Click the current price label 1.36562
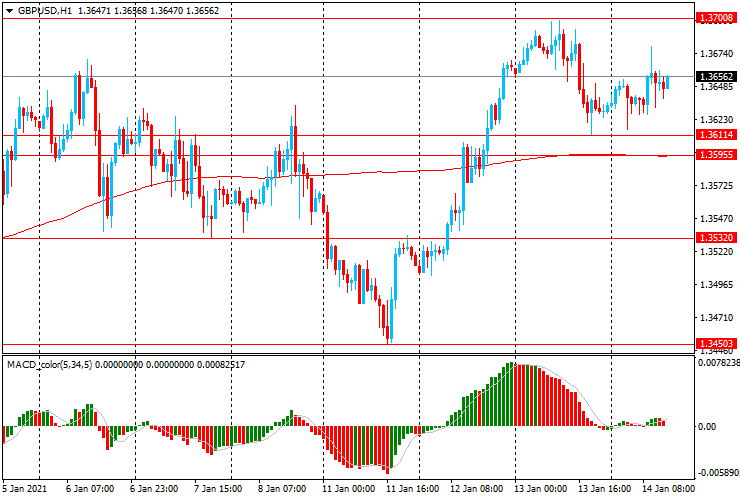 point(716,77)
